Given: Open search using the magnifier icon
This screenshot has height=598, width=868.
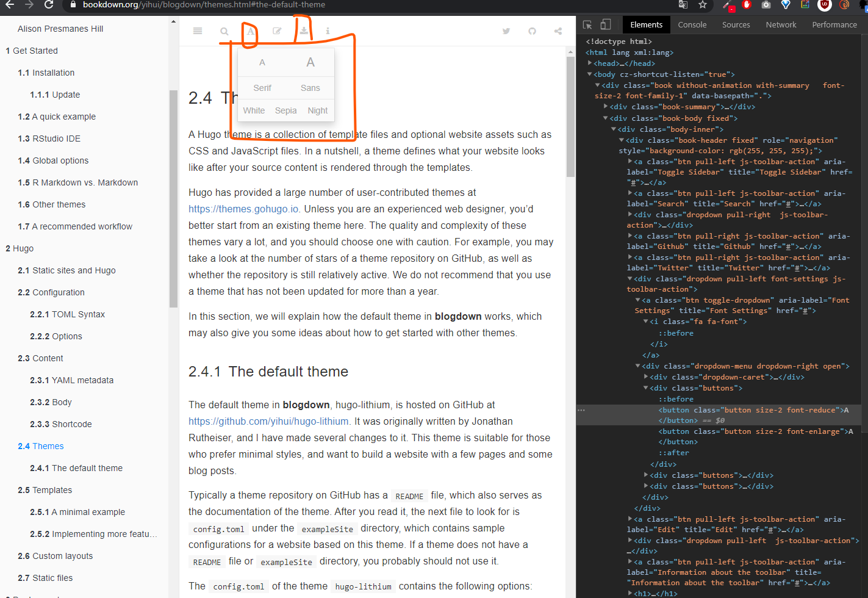Looking at the screenshot, I should pos(224,31).
